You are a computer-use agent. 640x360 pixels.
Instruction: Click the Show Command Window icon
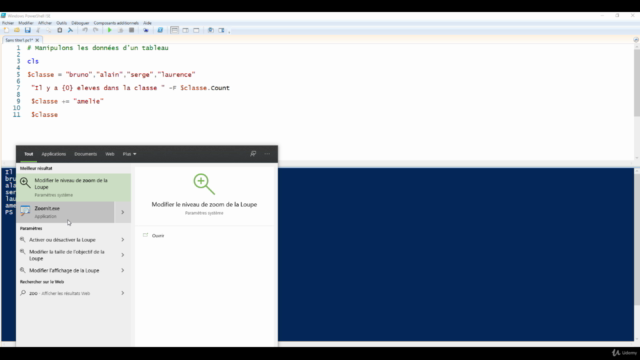[x=211, y=30]
